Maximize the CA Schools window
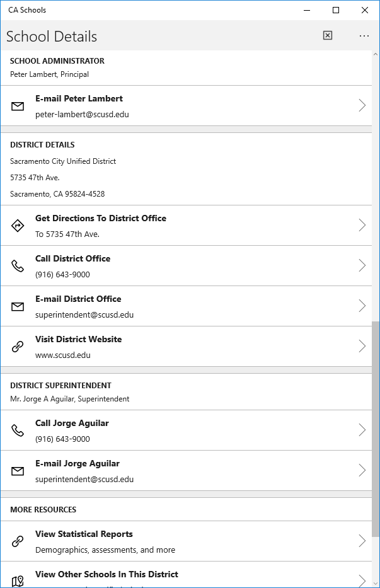The height and width of the screenshot is (588, 380). coord(336,10)
